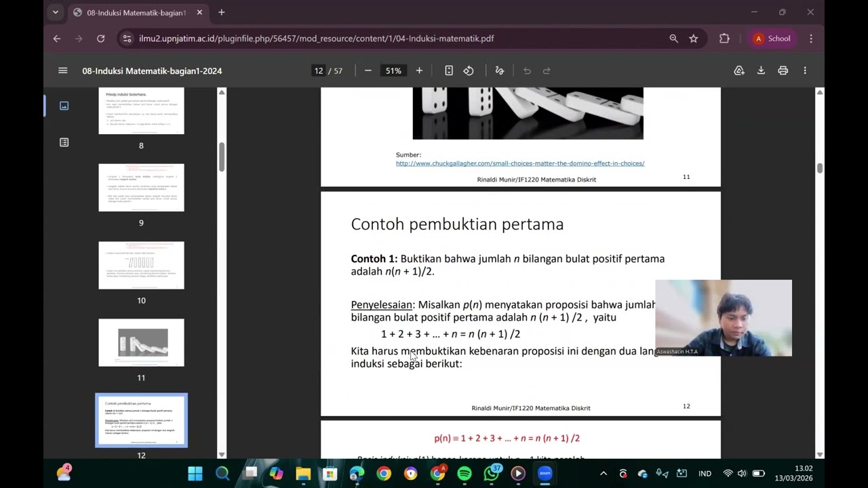Open the browser extensions menu

pyautogui.click(x=724, y=39)
